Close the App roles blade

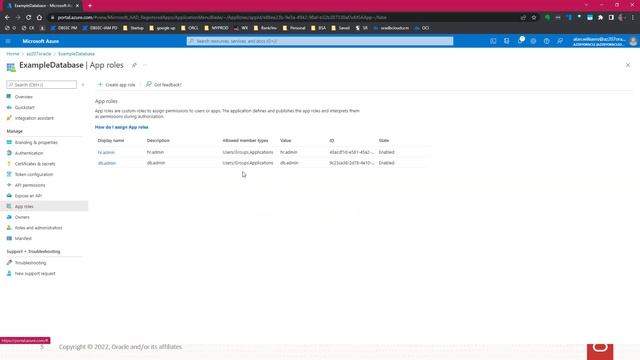[x=628, y=65]
